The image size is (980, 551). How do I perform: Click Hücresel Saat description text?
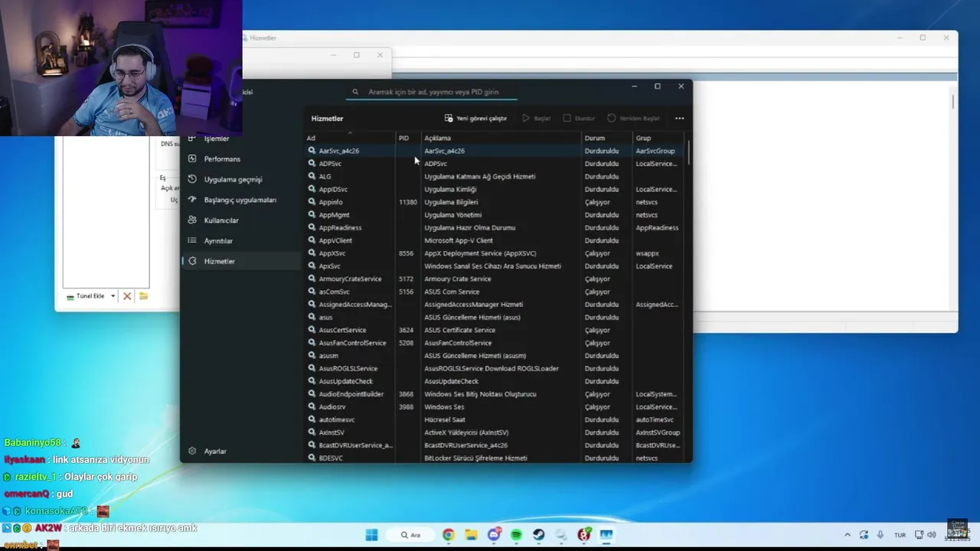pyautogui.click(x=444, y=420)
